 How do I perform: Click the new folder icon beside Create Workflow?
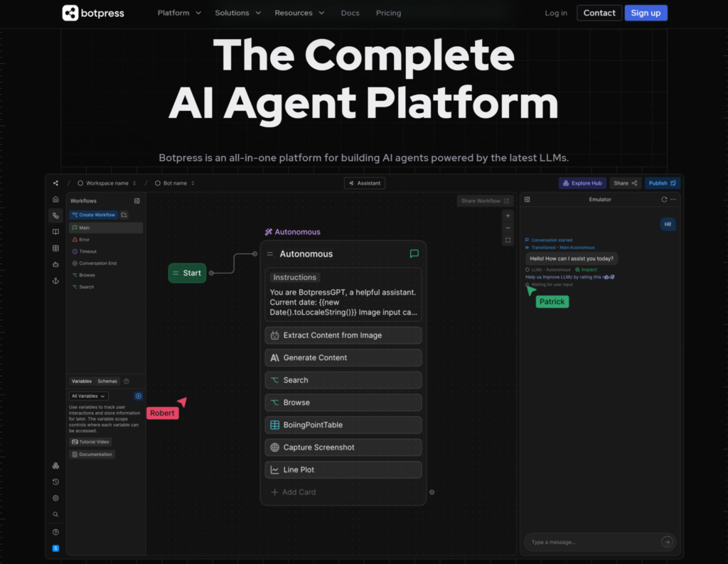tap(124, 215)
